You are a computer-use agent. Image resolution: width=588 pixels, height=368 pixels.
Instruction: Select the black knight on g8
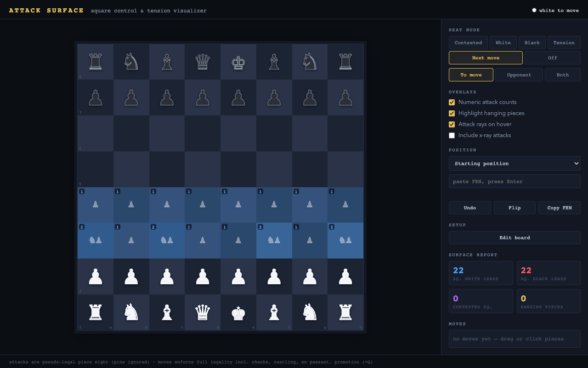click(x=310, y=62)
